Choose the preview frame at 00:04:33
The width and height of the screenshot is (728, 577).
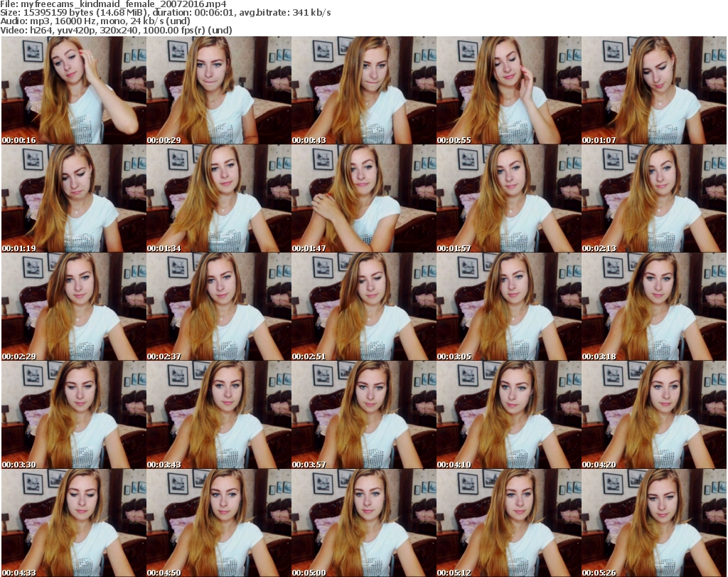74,523
